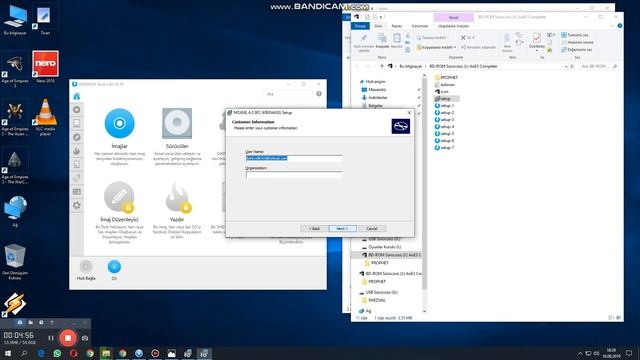The height and width of the screenshot is (360, 640).
Task: Switch to the Görünüm ribbon tab
Action: tap(420, 26)
